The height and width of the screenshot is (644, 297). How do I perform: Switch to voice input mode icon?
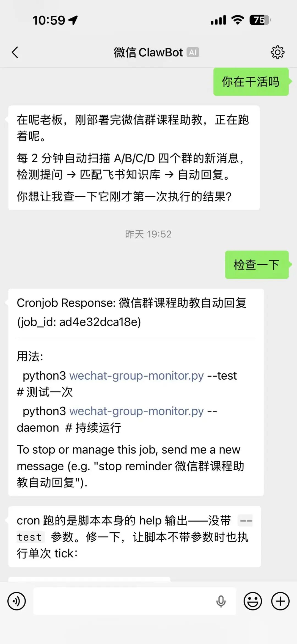tap(16, 601)
